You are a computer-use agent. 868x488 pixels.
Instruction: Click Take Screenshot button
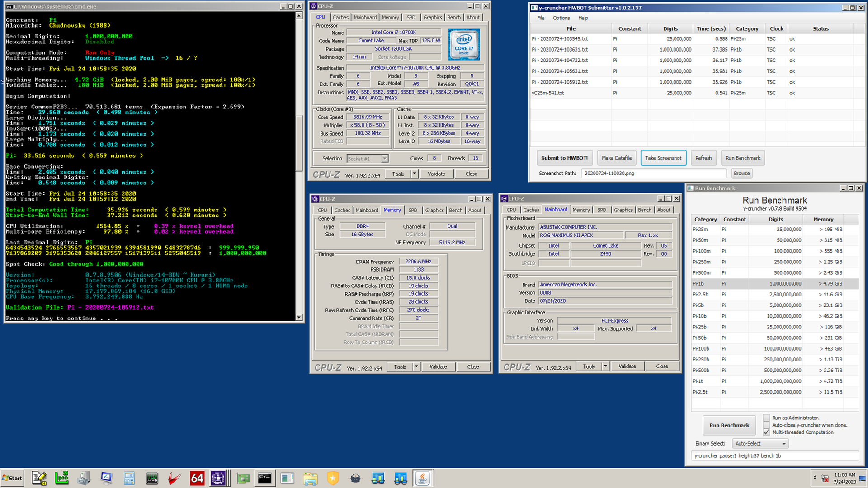[x=663, y=158]
